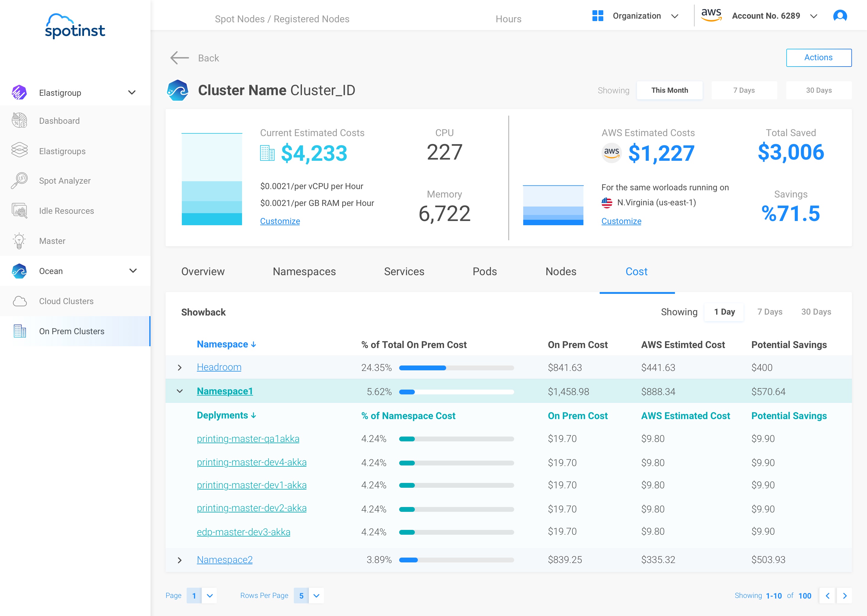Switch Showback range to 30 Days

tap(816, 312)
